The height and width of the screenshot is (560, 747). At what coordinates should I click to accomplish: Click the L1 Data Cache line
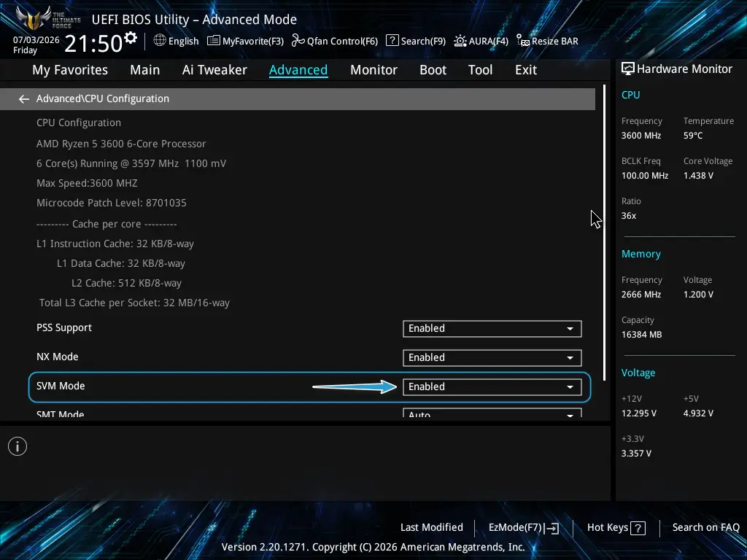tap(121, 263)
